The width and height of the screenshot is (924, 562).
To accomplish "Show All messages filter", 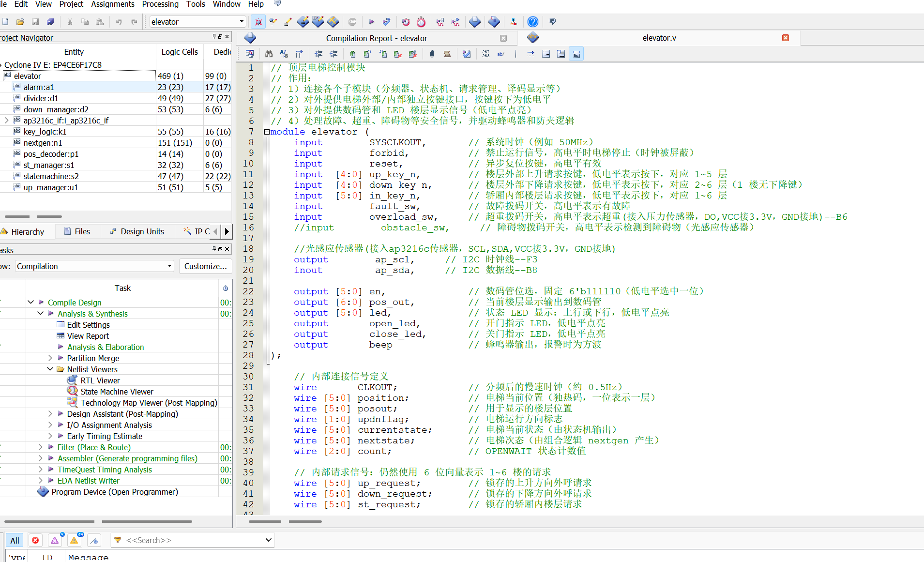I will (15, 540).
